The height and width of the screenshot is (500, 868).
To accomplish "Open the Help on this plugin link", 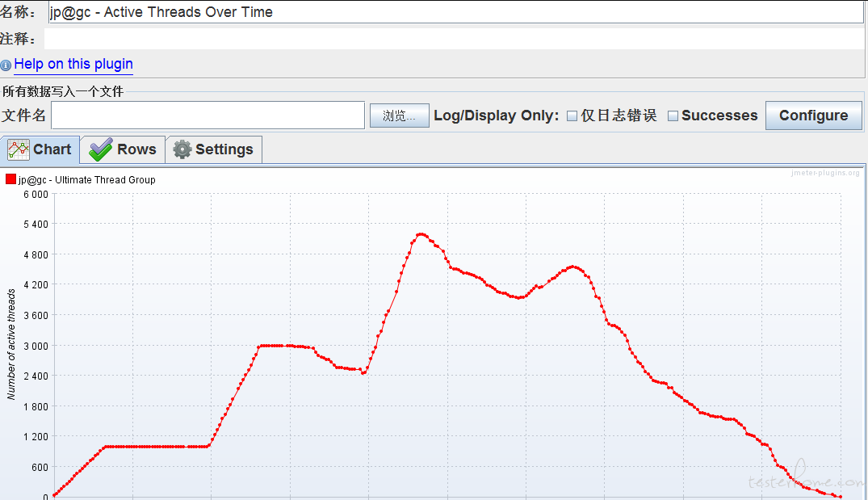I will click(x=73, y=65).
